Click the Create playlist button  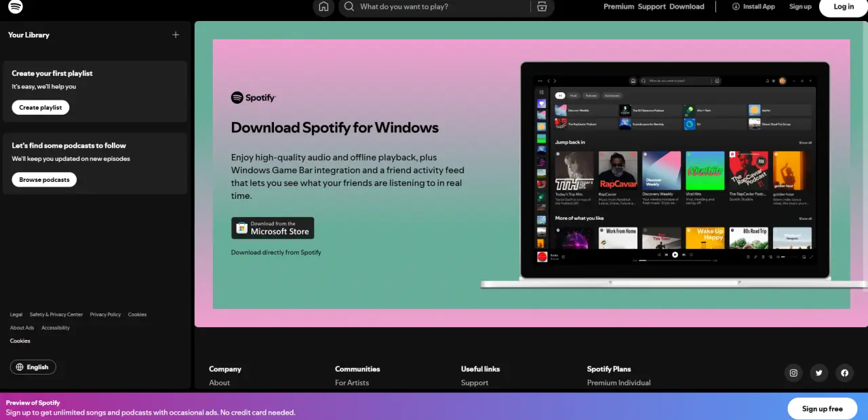click(41, 107)
